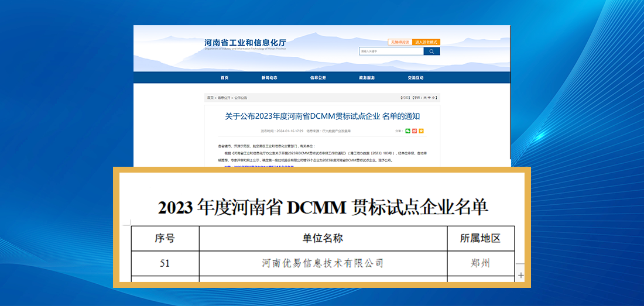This screenshot has height=306, width=644.
Task: Select the 单位名称 column header
Action: (x=323, y=238)
